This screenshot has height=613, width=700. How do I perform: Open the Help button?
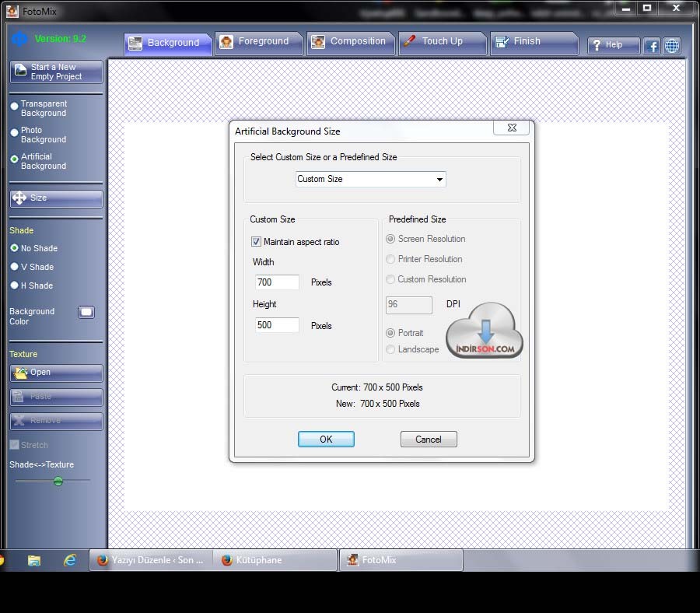pyautogui.click(x=614, y=45)
